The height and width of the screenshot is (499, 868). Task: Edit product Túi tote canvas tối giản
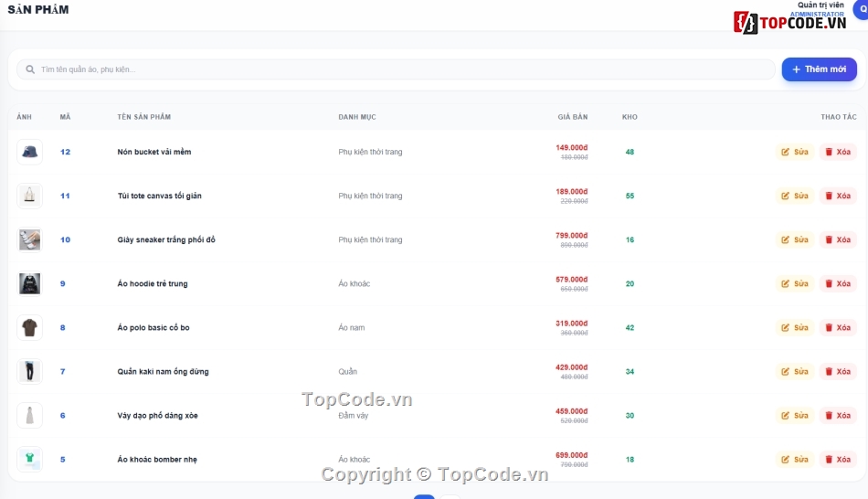click(x=795, y=196)
